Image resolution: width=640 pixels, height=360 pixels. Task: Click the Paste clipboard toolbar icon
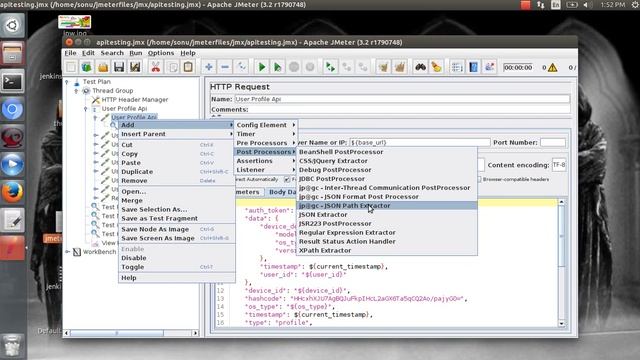188,67
